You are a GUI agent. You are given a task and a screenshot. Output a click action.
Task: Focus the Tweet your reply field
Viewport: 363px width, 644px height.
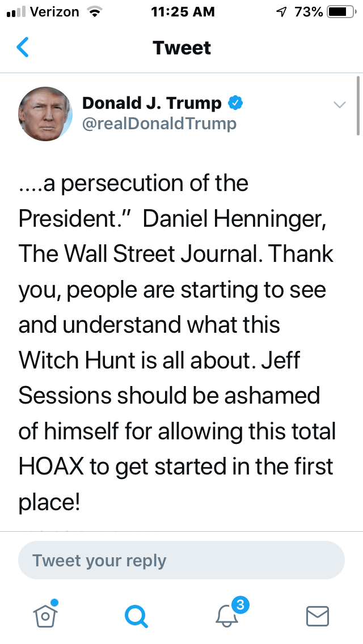(x=181, y=561)
